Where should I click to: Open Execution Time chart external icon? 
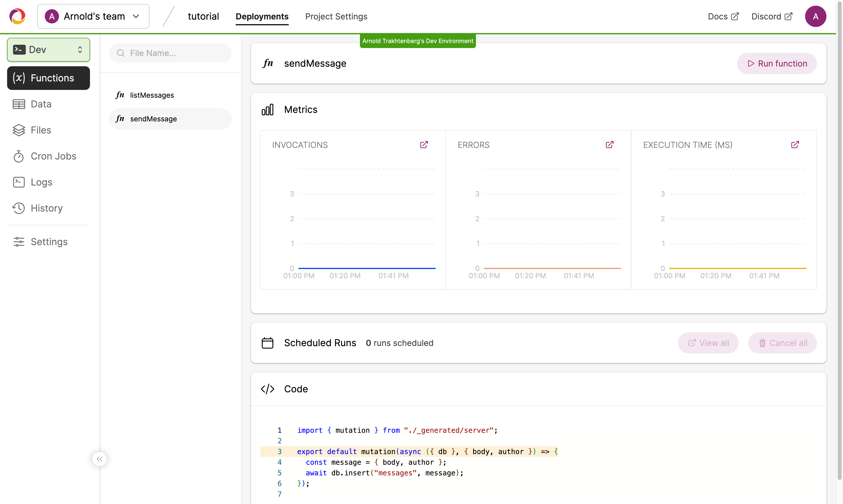point(795,145)
